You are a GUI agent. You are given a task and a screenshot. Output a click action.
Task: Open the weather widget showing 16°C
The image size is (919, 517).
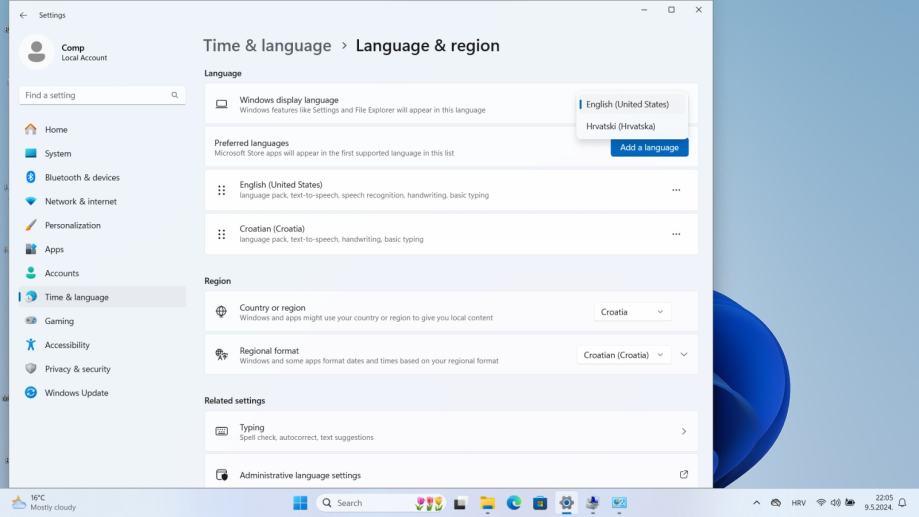(46, 503)
